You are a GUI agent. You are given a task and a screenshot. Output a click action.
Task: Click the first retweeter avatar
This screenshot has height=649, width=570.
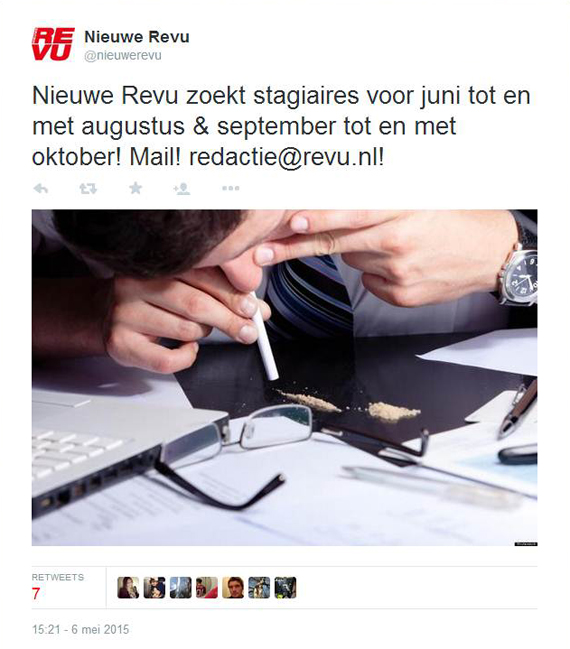[128, 588]
